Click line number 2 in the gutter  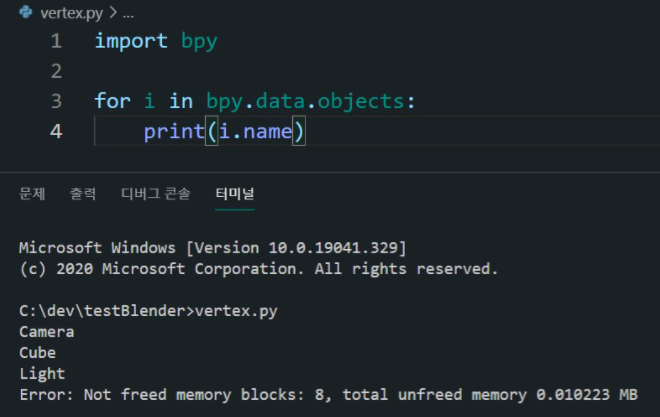[x=56, y=71]
